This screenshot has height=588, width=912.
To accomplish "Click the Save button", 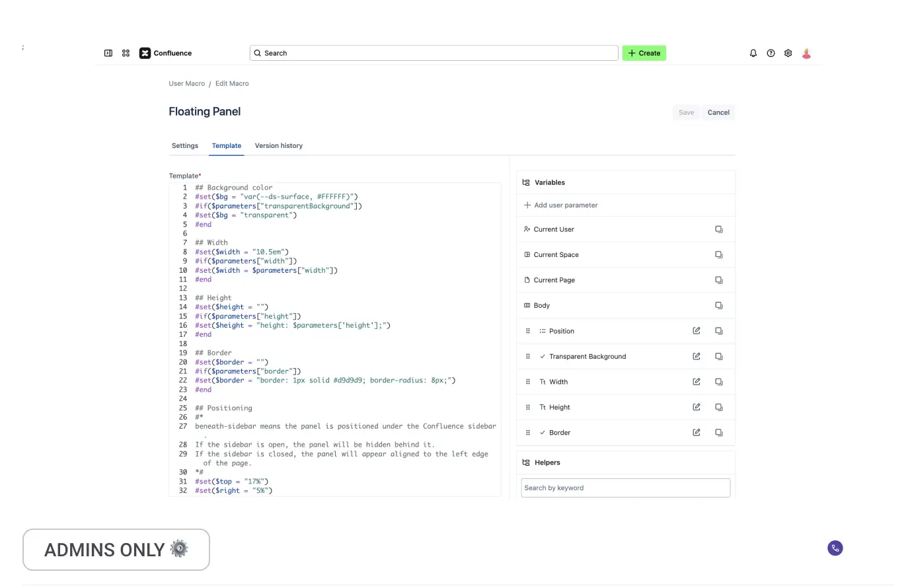I will pos(687,112).
